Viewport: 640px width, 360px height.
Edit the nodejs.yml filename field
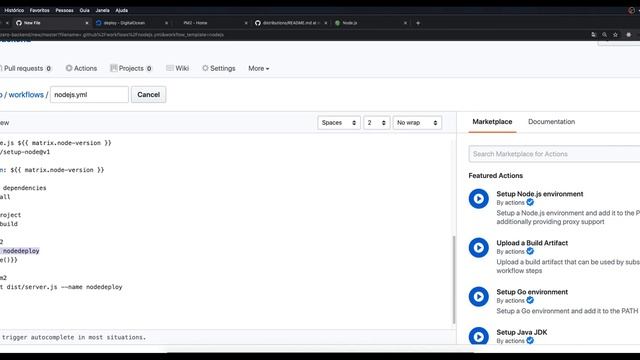89,95
